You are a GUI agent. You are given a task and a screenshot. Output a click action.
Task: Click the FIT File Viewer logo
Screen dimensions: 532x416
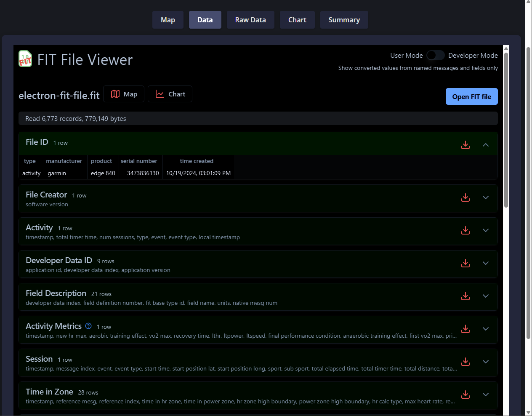click(25, 59)
